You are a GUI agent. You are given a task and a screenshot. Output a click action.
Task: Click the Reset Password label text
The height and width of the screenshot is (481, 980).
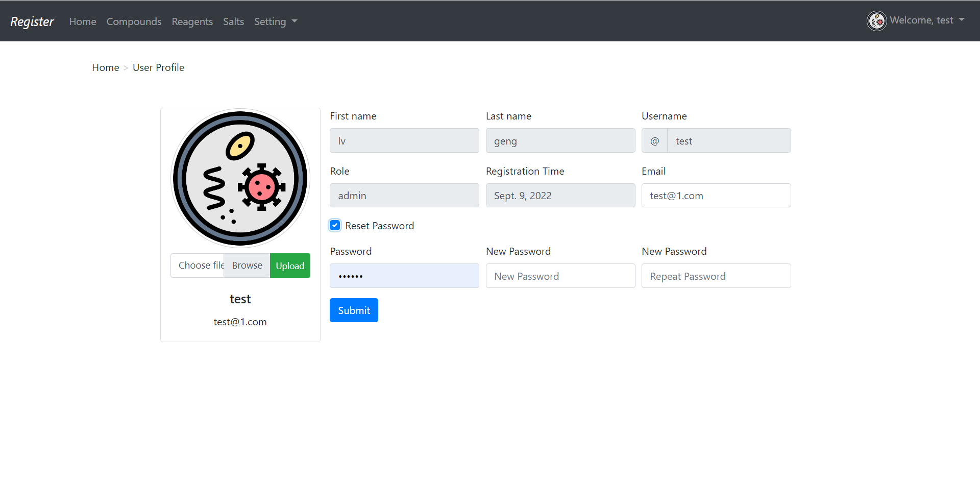[379, 226]
